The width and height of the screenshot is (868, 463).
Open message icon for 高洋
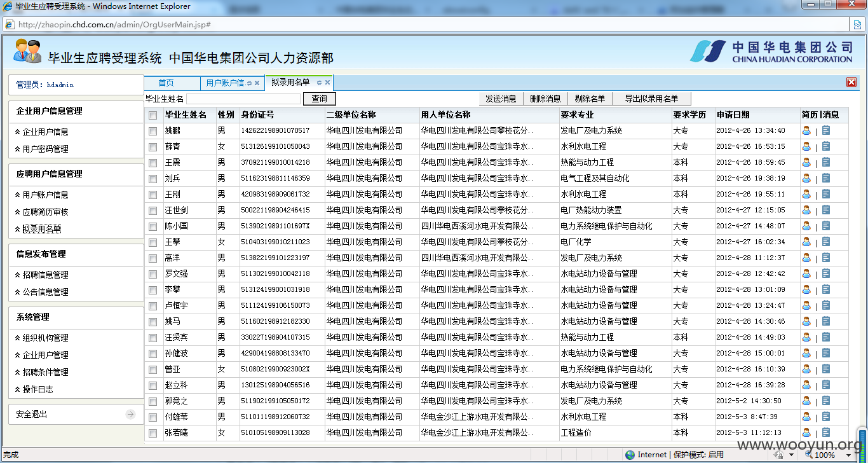point(826,258)
